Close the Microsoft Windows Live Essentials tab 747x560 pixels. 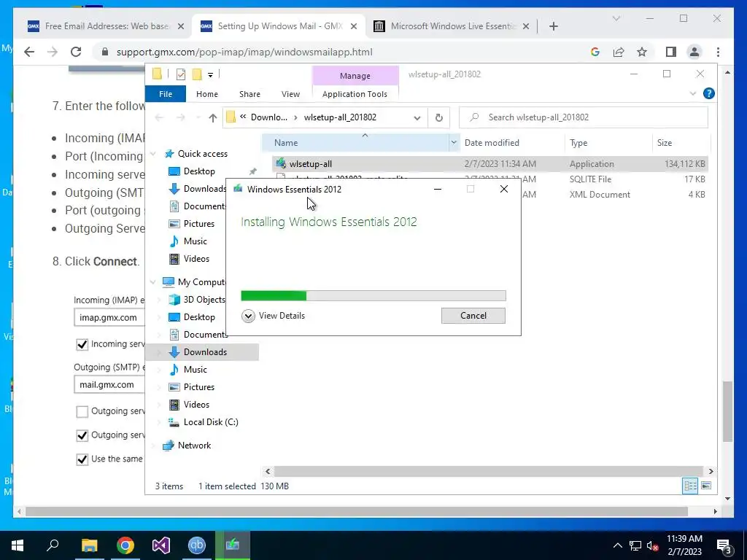pyautogui.click(x=525, y=26)
